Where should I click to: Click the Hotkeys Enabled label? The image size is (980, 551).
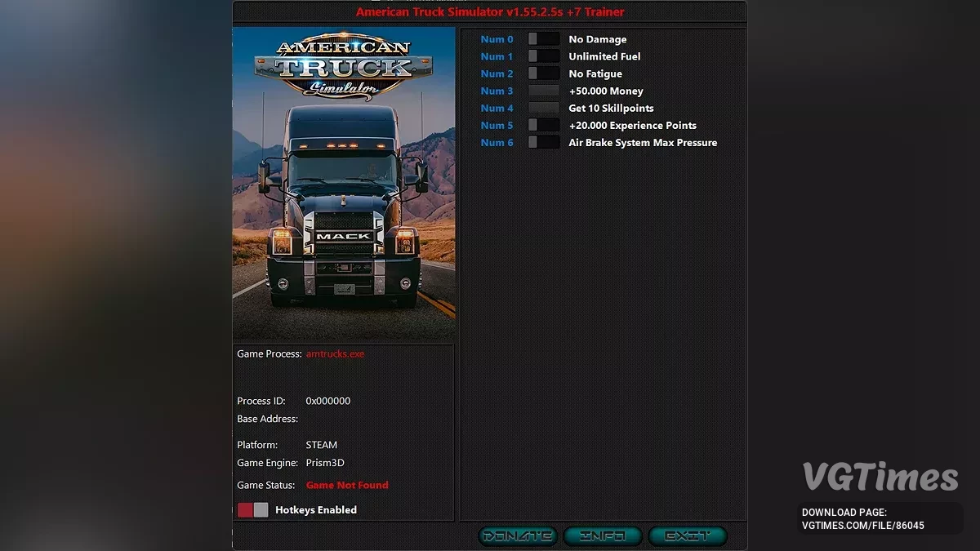coord(316,509)
